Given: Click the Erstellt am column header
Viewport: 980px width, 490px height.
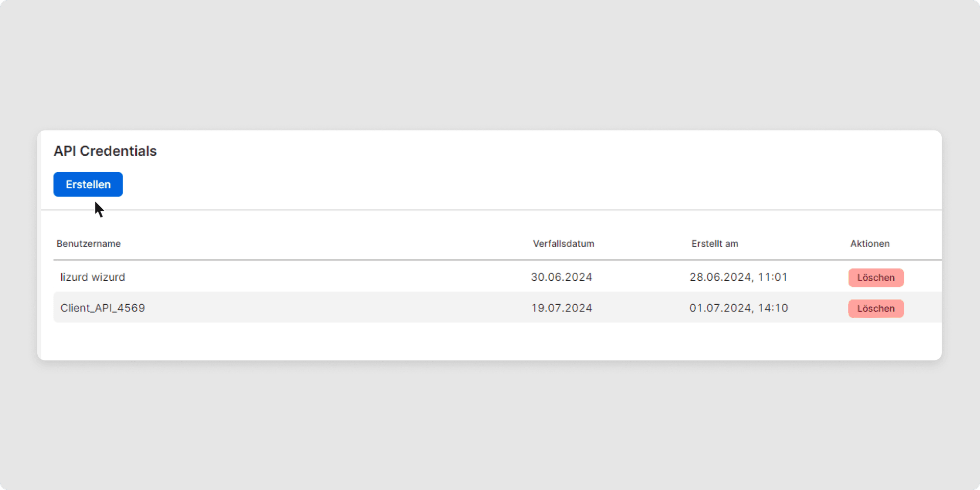Looking at the screenshot, I should tap(714, 244).
